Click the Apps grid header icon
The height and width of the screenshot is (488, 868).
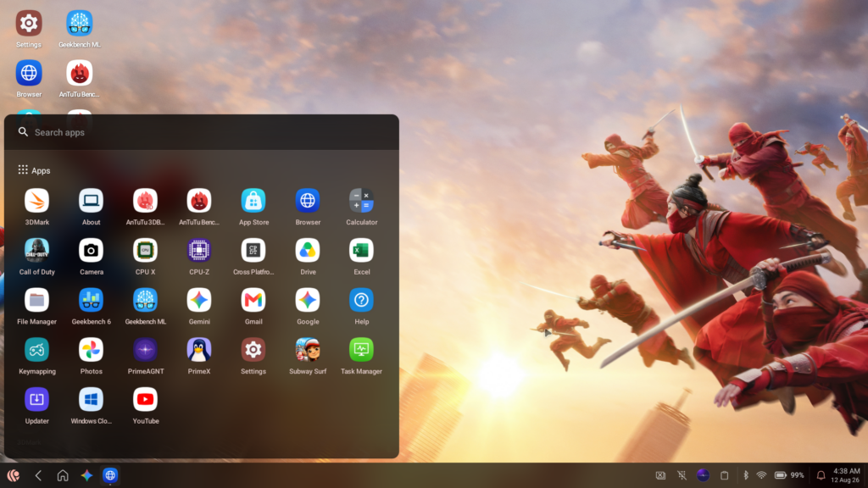pos(23,169)
